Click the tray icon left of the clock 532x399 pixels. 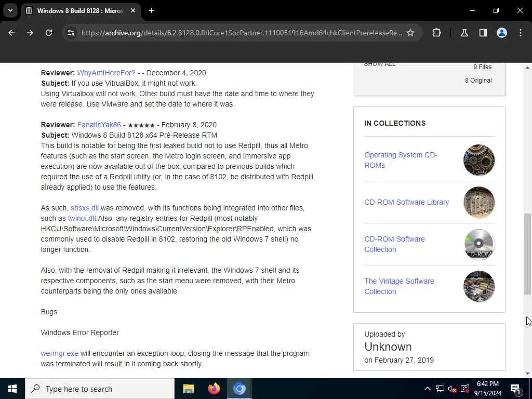465,389
